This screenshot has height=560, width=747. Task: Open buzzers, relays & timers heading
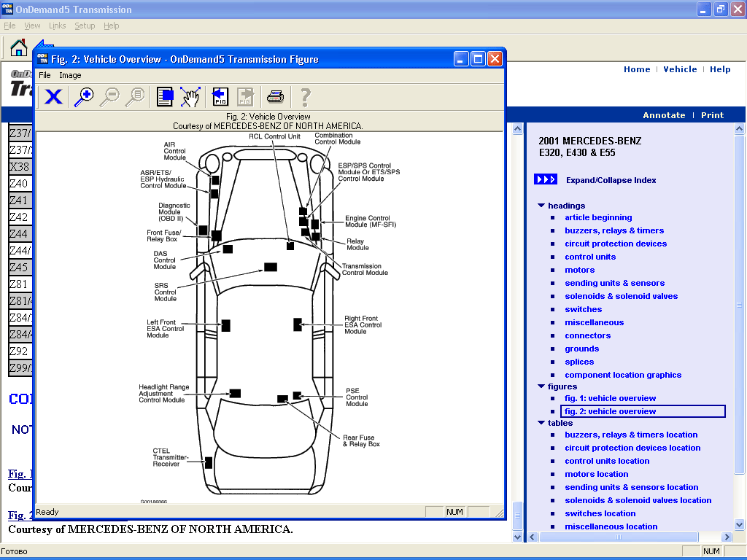pos(614,230)
